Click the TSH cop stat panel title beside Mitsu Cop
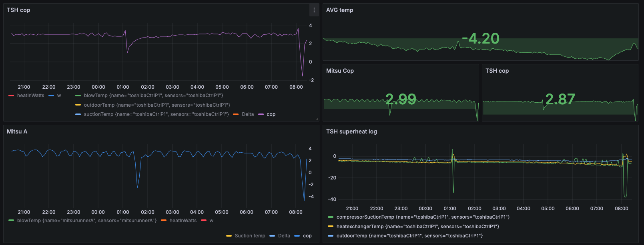644x245 pixels. tap(497, 71)
